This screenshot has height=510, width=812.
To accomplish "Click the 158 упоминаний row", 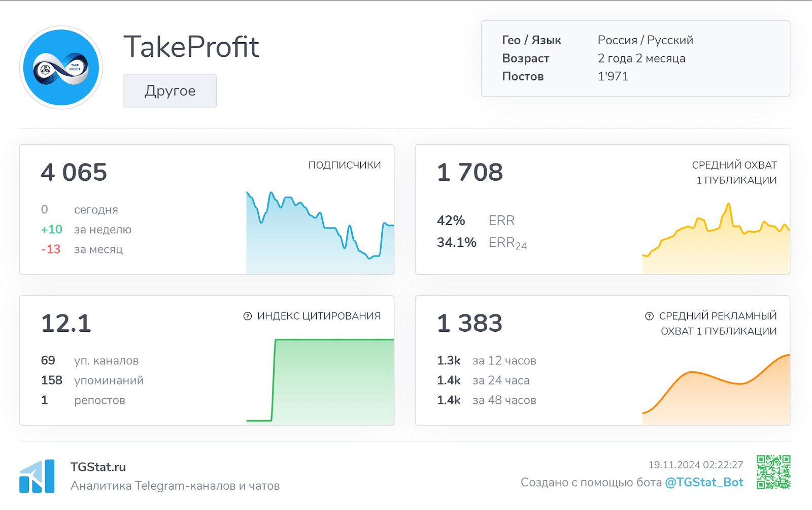I will (92, 380).
